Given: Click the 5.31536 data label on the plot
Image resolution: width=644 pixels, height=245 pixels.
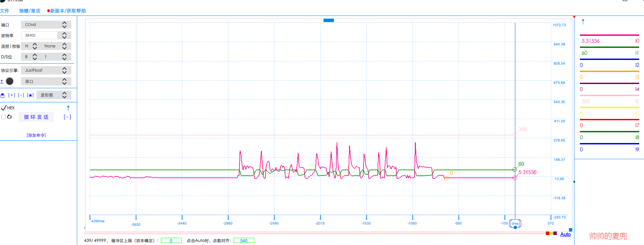Looking at the screenshot, I should pos(528,172).
